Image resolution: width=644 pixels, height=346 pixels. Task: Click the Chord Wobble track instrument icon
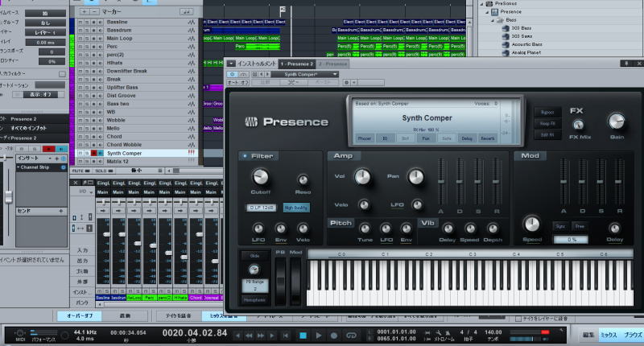coord(192,145)
